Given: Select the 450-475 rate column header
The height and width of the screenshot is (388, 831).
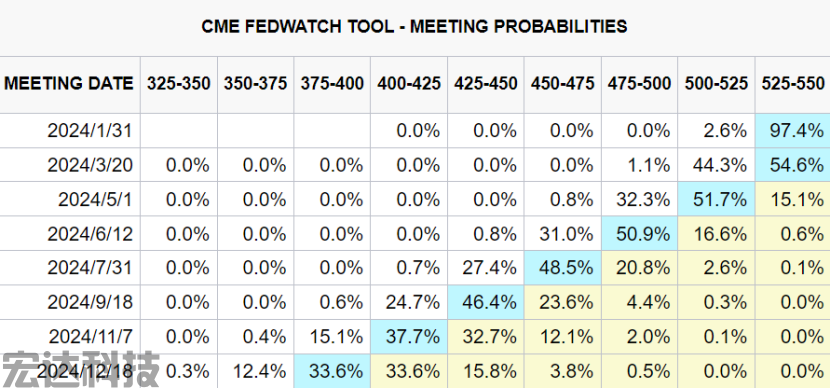Looking at the screenshot, I should pyautogui.click(x=562, y=84).
